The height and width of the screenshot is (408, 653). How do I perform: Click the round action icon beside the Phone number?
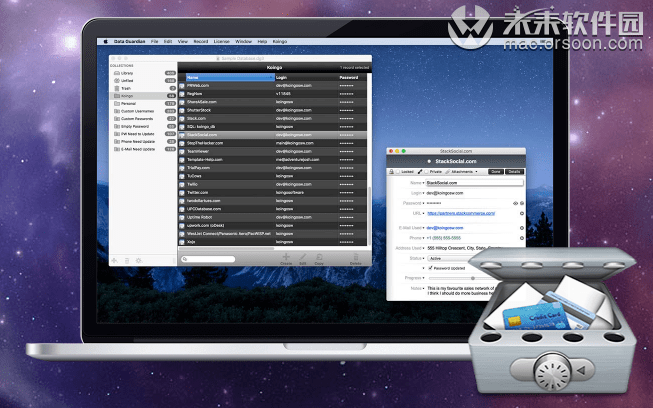[x=522, y=238]
